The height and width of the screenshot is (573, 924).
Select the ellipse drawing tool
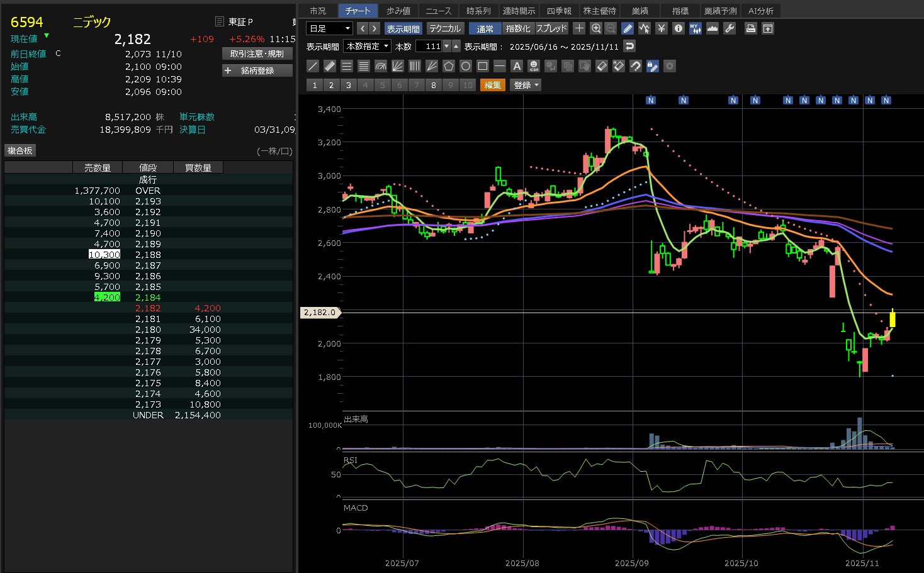click(466, 66)
